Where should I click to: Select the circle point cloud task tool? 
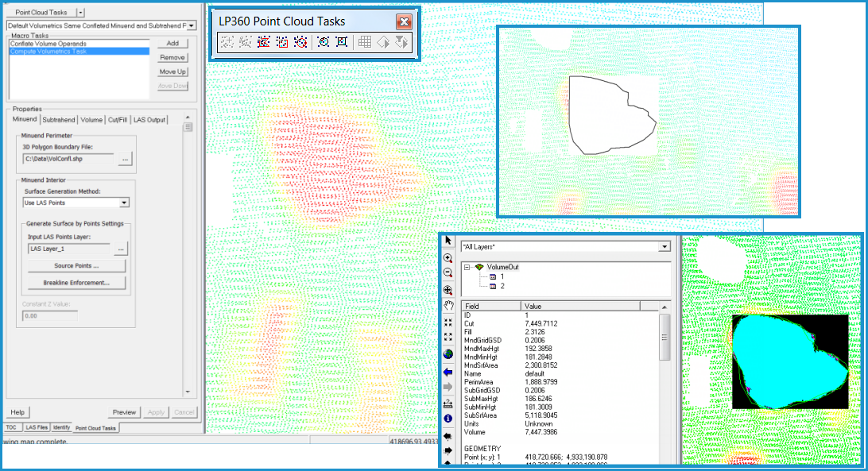(x=300, y=42)
